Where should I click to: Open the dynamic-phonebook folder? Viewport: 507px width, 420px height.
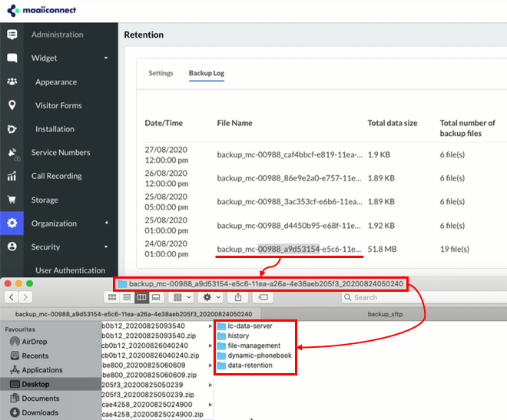pyautogui.click(x=254, y=356)
